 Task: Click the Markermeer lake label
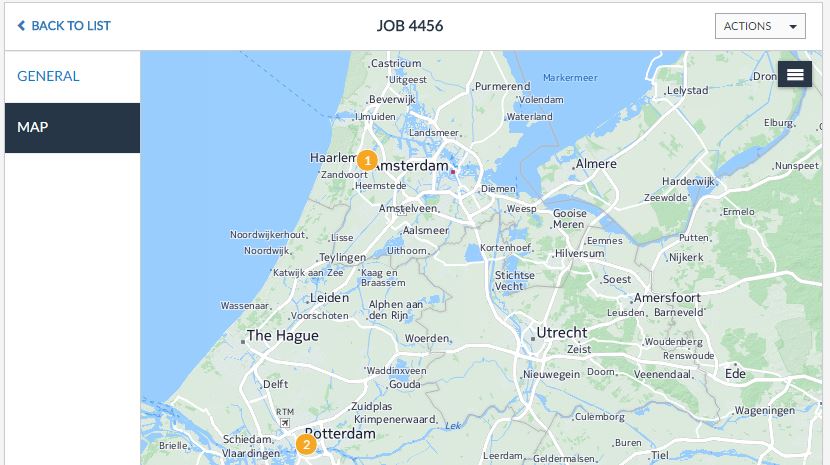tap(570, 77)
